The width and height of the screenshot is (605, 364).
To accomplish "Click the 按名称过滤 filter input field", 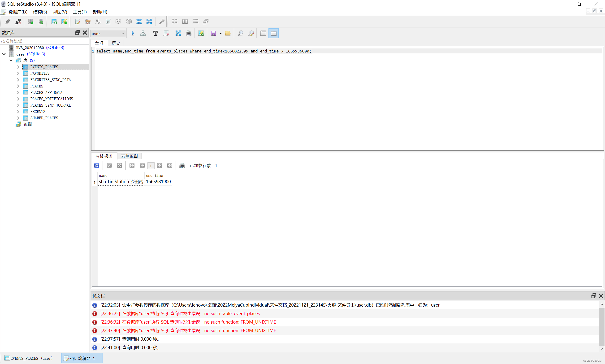I will point(44,41).
